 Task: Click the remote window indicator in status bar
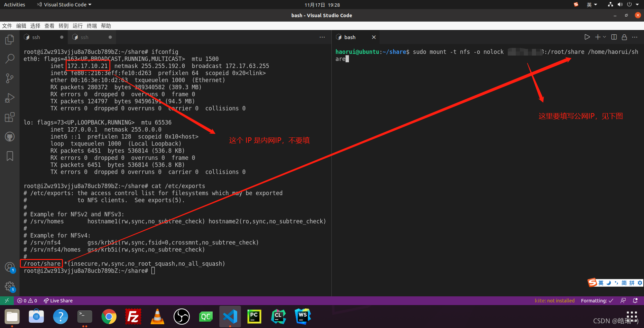tap(7, 300)
